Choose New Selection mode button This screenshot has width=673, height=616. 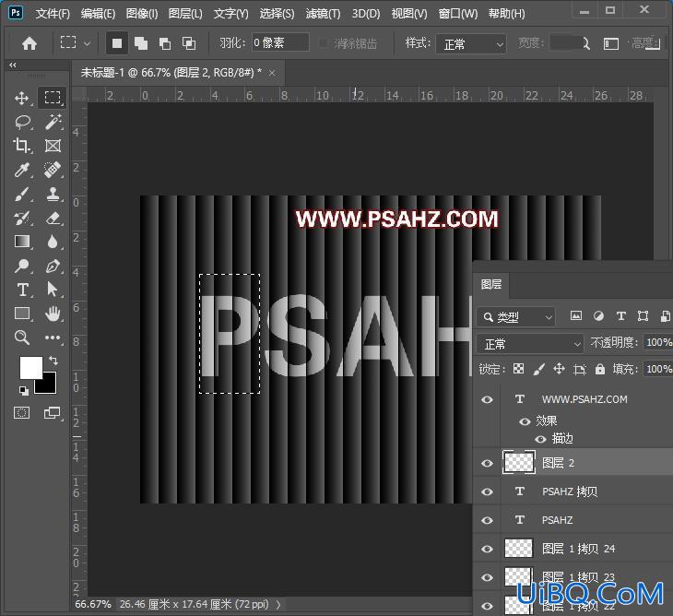pyautogui.click(x=117, y=43)
